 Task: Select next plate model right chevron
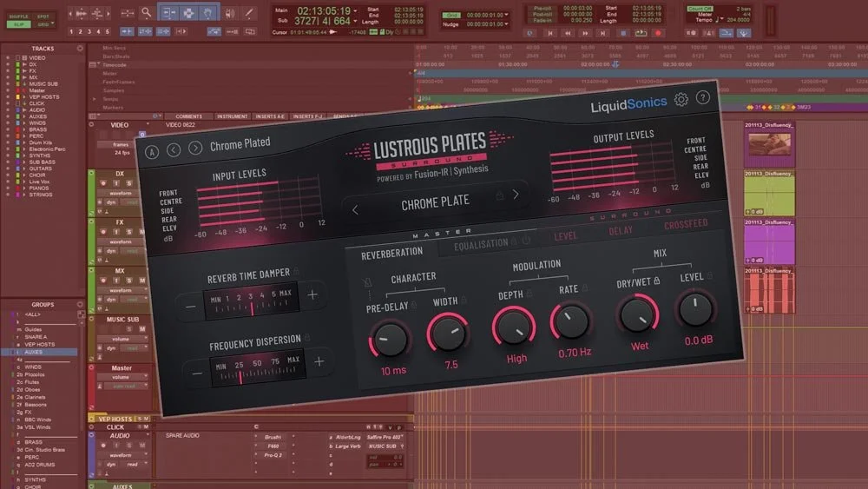[516, 195]
